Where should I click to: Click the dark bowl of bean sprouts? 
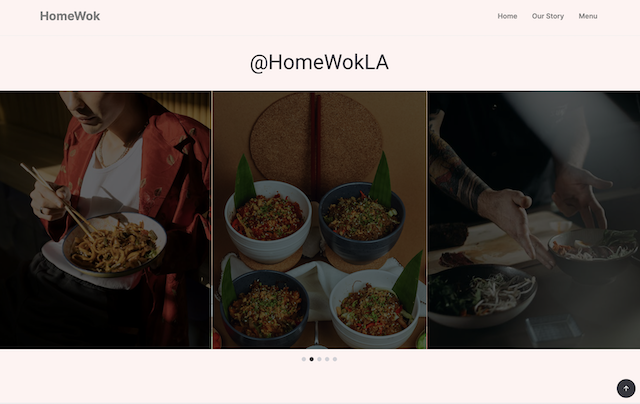point(482,296)
